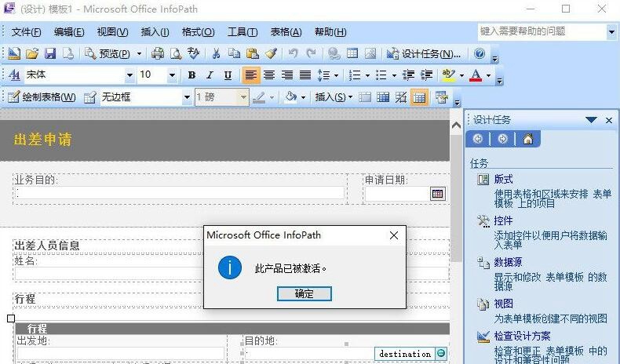The height and width of the screenshot is (364, 620).
Task: Save the template with the floppy icon
Action: (49, 53)
